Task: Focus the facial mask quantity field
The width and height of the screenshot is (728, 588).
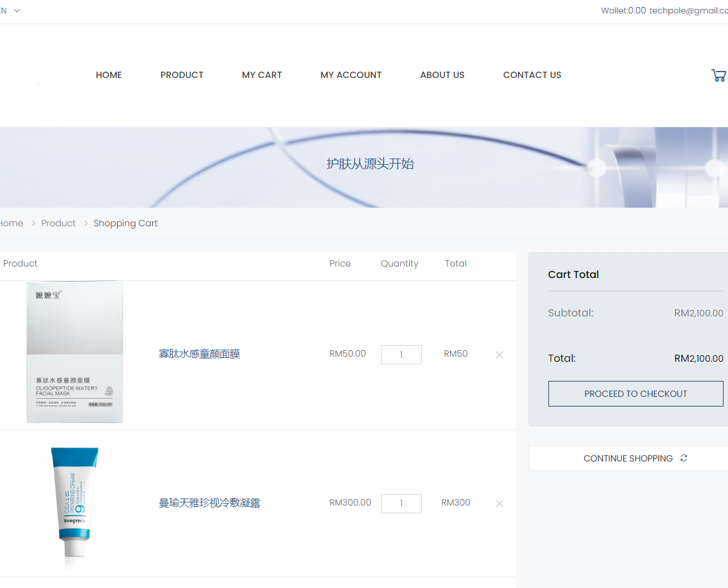Action: pos(401,355)
